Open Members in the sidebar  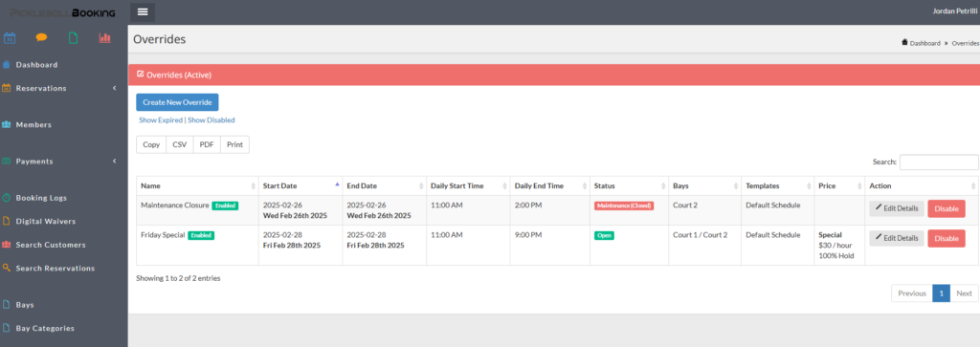tap(33, 125)
